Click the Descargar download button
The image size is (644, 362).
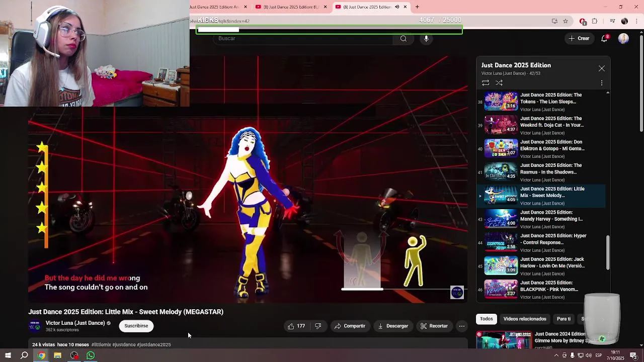coord(393,326)
